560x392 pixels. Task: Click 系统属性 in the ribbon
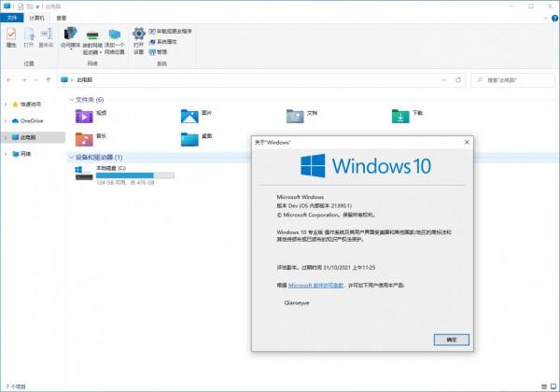point(163,42)
